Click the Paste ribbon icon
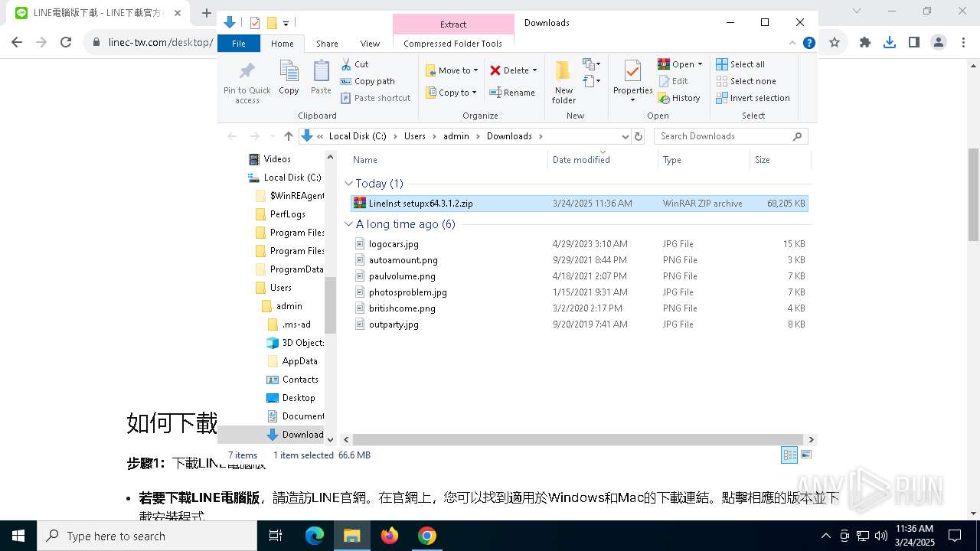This screenshot has width=980, height=551. pos(321,78)
